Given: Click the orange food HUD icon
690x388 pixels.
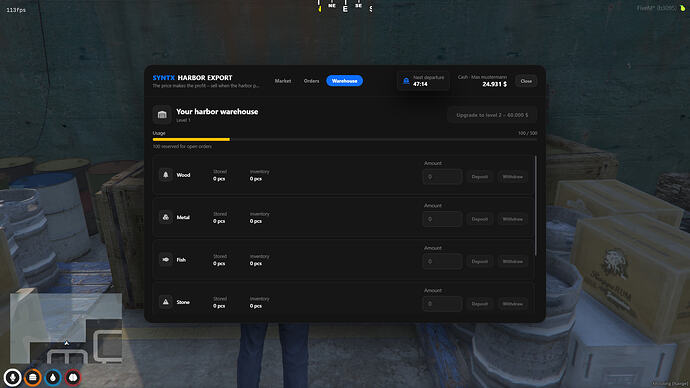Looking at the screenshot, I should [33, 377].
